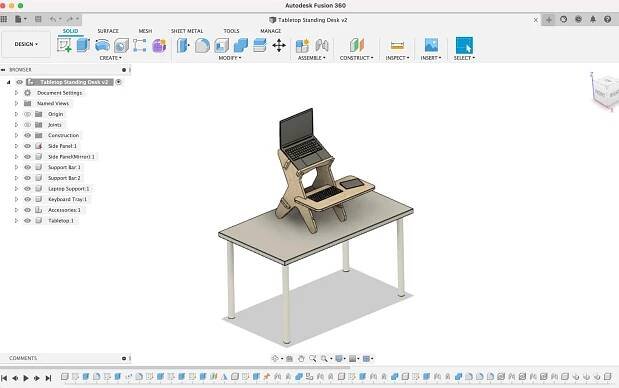Open the CONSTRUCT dropdown menu
Image resolution: width=619 pixels, height=388 pixels.
point(356,58)
